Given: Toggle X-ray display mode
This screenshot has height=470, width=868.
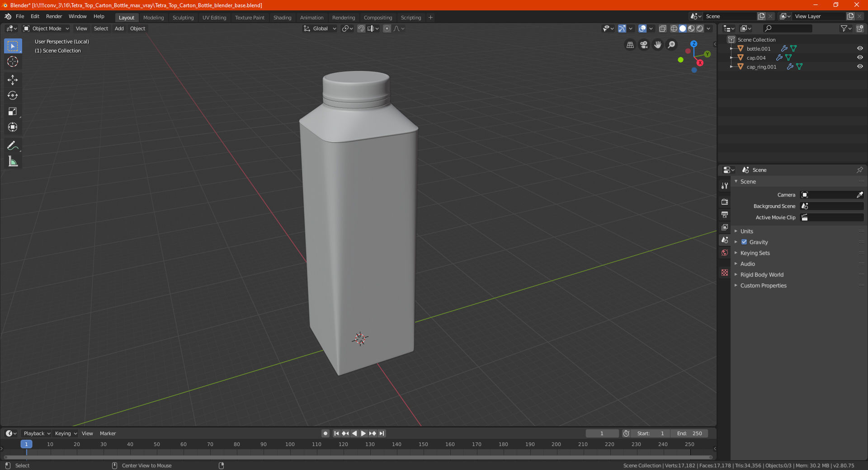Looking at the screenshot, I should click(x=662, y=28).
